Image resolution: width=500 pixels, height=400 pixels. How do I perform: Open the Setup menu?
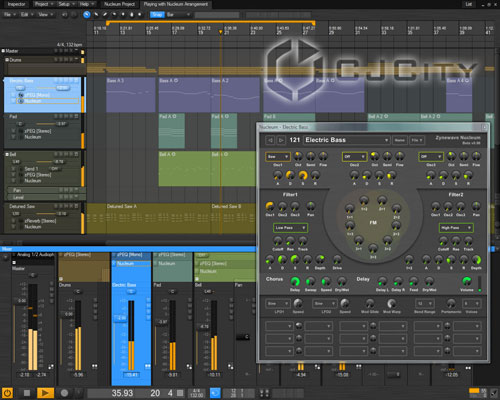point(66,4)
